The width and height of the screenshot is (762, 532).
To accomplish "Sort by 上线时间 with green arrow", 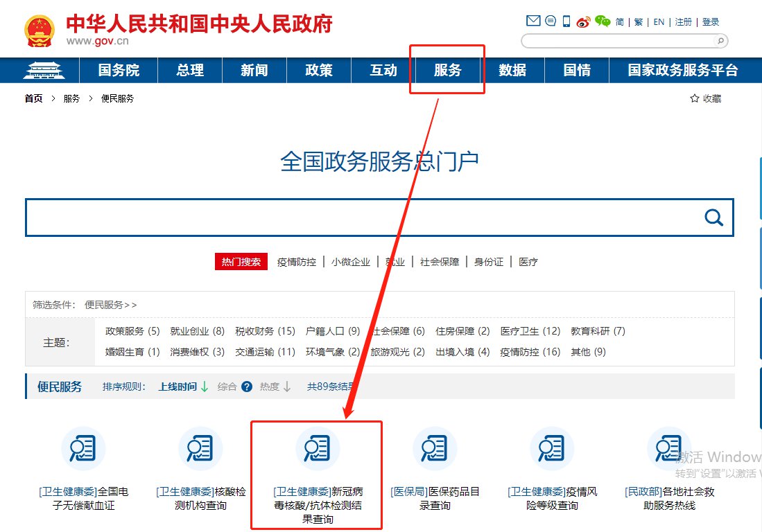I will click(183, 387).
